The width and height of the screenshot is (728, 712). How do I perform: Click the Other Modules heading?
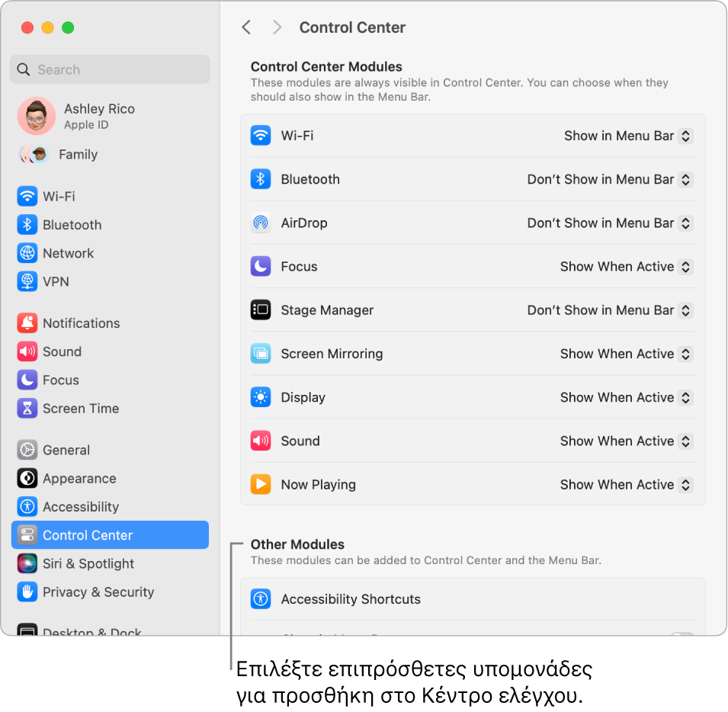click(297, 544)
